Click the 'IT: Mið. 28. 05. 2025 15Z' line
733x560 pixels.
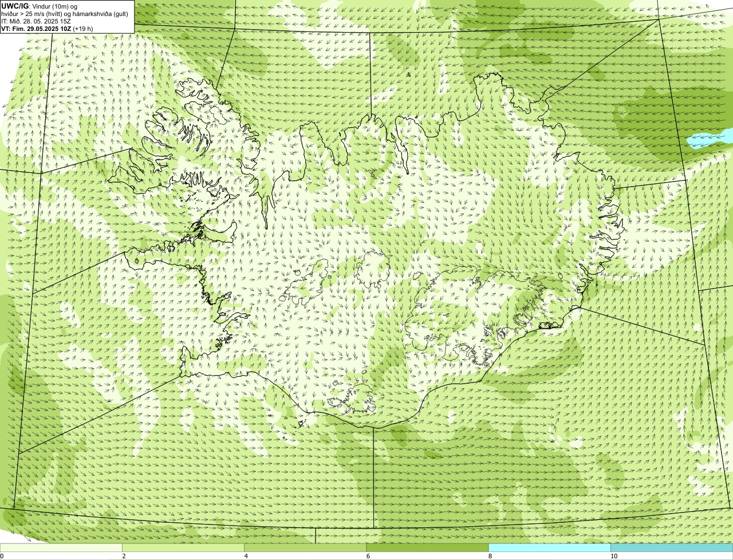click(x=36, y=21)
